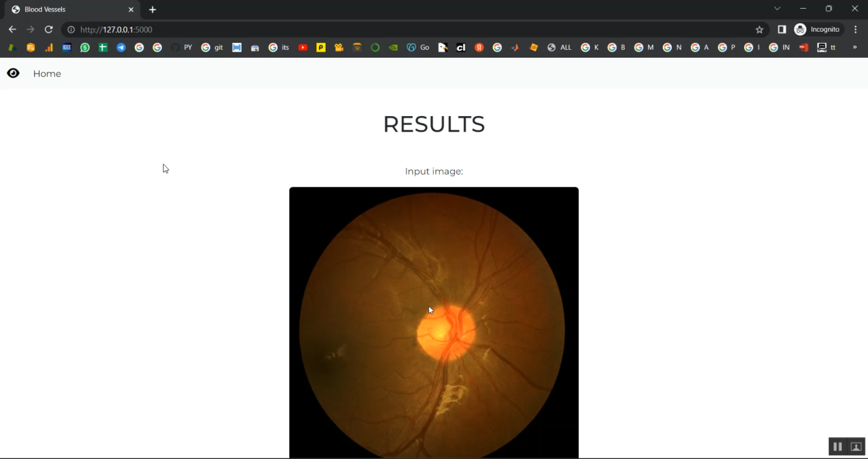This screenshot has width=868, height=459.
Task: Click the recording screenshot icon beside pause
Action: pos(856,447)
